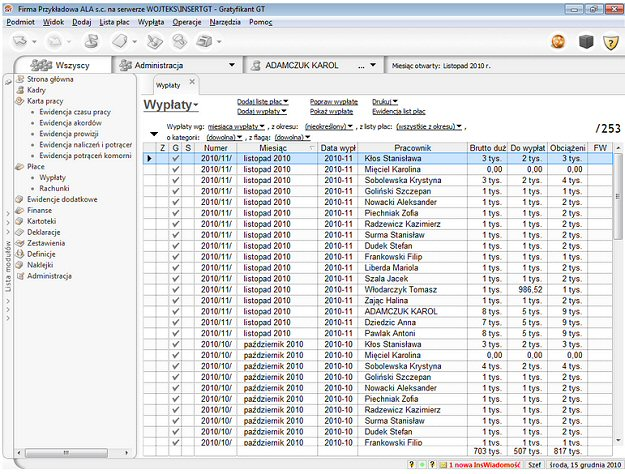Viewport: 625px width, 474px height.
Task: Toggle G checkmark for Włodarczyk Tomasz row
Action: coord(175,289)
